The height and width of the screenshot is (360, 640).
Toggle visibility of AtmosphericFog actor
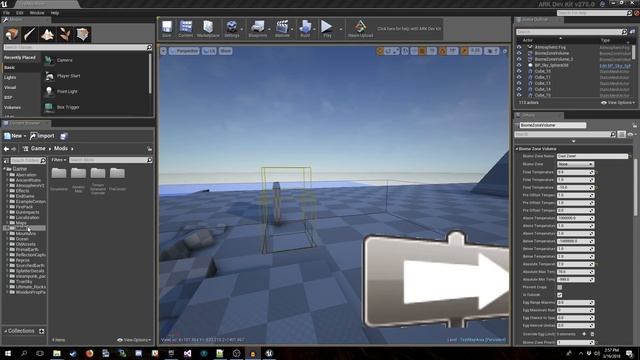point(519,47)
